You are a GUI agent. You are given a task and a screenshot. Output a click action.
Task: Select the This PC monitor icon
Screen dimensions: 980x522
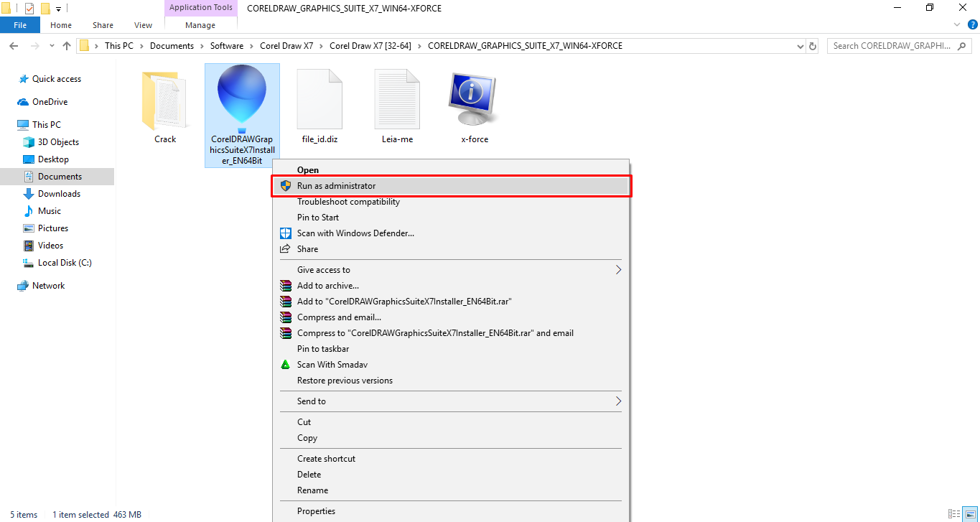23,125
